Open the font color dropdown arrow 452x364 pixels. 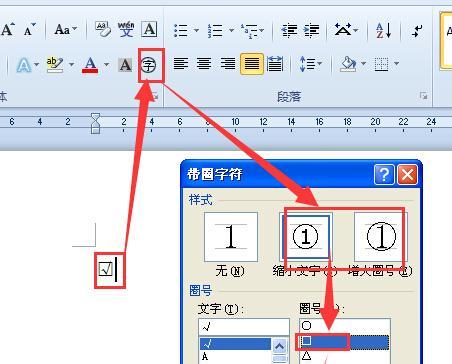(x=106, y=64)
